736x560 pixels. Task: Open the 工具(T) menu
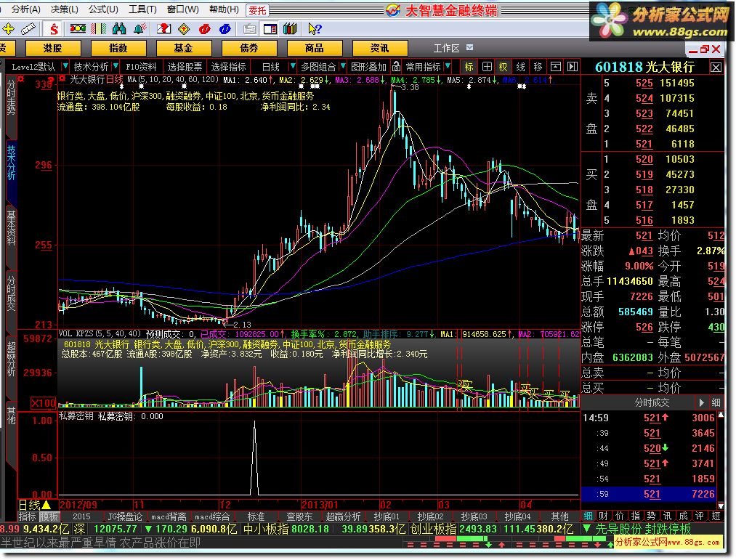[142, 9]
